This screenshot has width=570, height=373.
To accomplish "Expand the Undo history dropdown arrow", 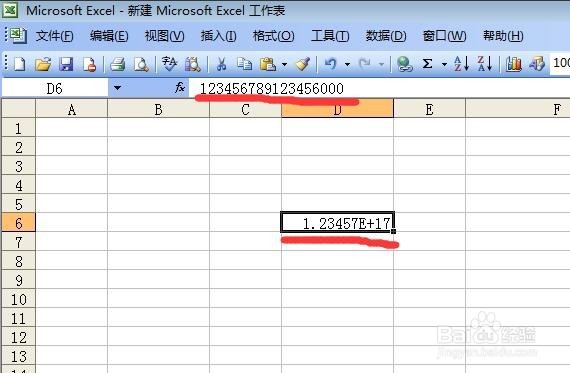I will click(x=348, y=65).
